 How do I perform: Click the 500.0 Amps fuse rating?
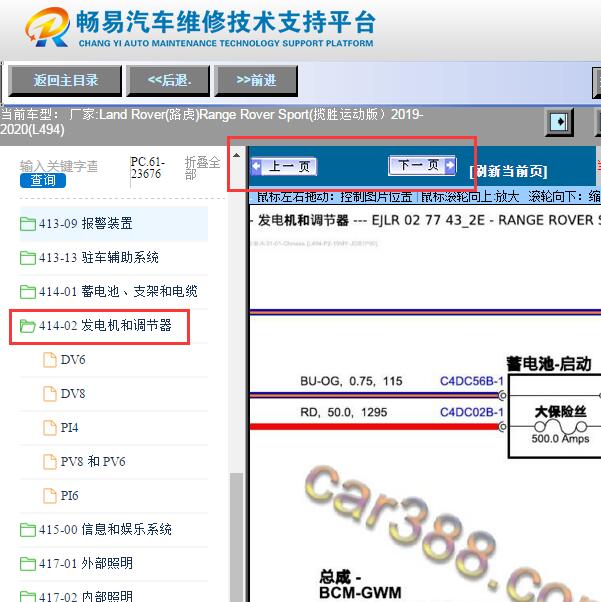(x=560, y=439)
